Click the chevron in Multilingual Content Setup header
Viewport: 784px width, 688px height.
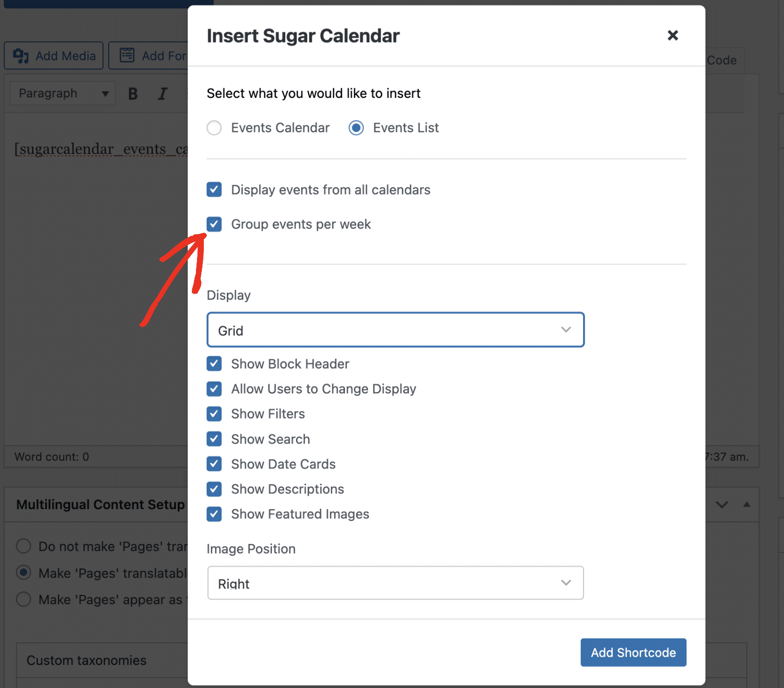722,504
